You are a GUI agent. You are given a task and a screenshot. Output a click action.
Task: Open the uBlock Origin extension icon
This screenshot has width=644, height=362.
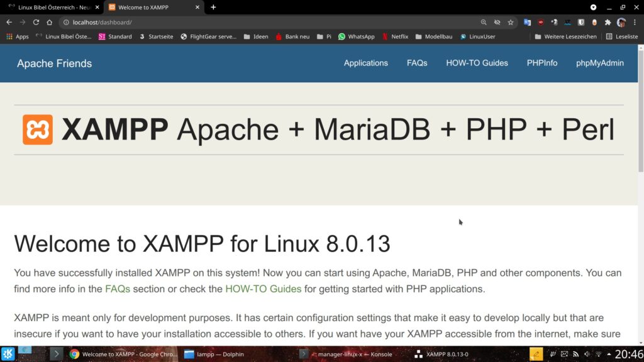coord(540,22)
